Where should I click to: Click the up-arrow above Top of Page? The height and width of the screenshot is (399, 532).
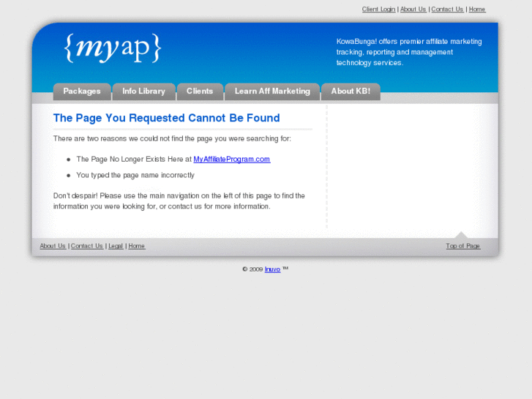click(461, 235)
